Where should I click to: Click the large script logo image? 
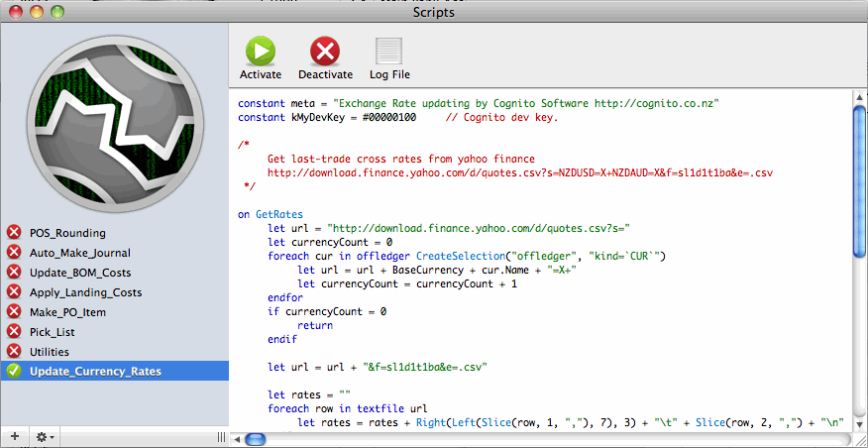click(115, 124)
